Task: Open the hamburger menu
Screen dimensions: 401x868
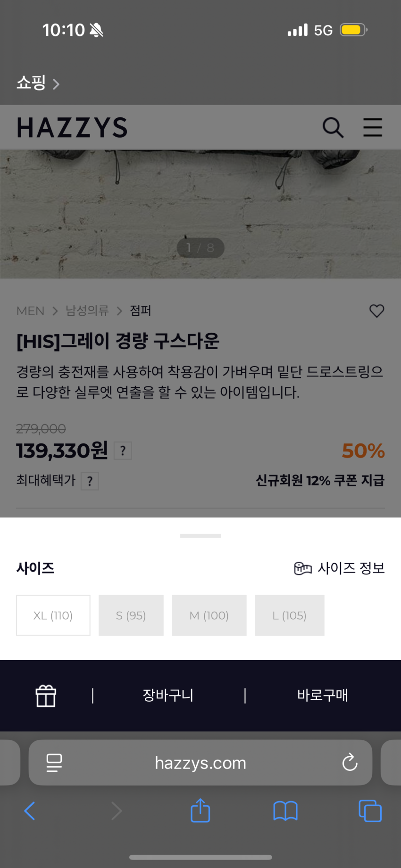Action: [372, 127]
